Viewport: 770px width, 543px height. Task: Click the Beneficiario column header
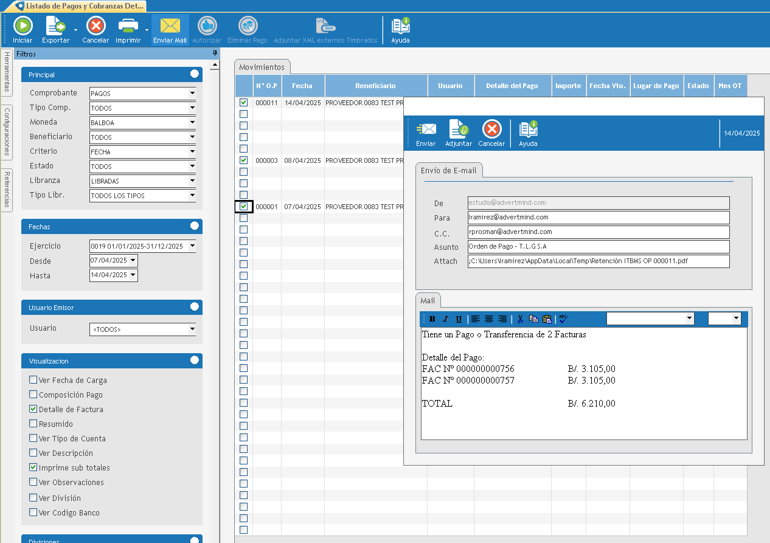pyautogui.click(x=375, y=86)
